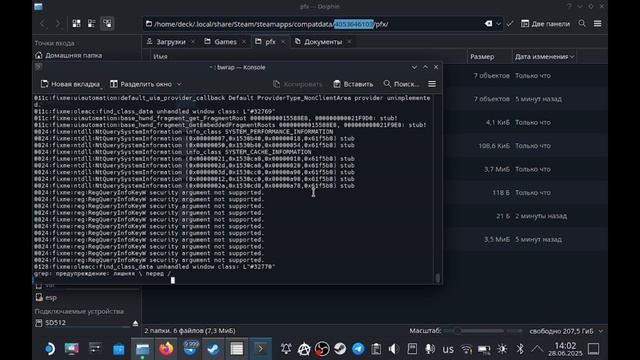Confirm location with the checkmark icon

click(509, 24)
